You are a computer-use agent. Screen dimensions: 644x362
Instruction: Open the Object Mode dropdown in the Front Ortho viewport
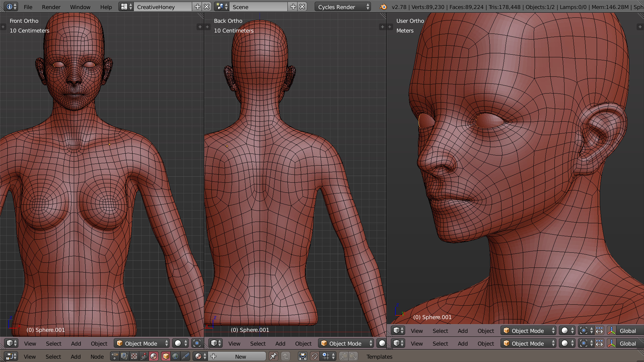click(142, 344)
